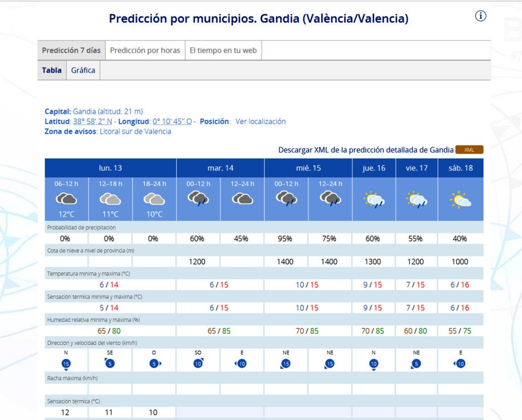The width and height of the screenshot is (522, 420).
Task: Click the orange XML download badge
Action: coord(469,150)
